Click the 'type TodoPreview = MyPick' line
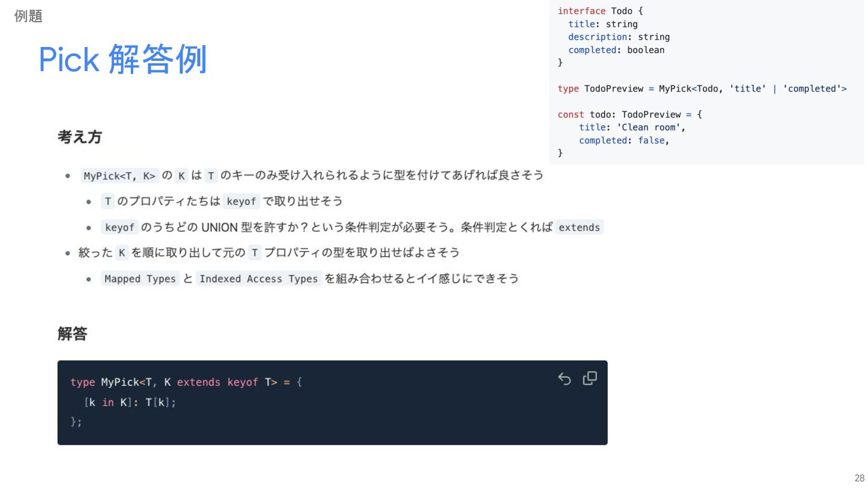This screenshot has height=488, width=868. click(702, 89)
